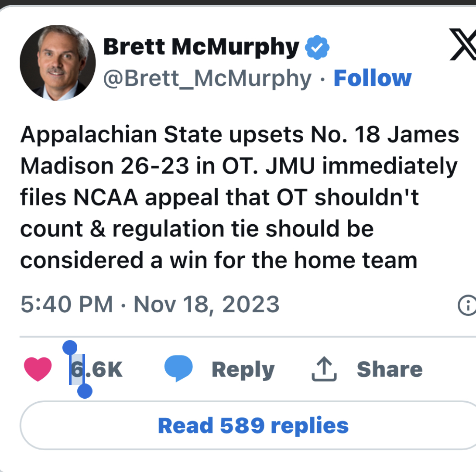Open the 5:40 PM Nov 18, 2023 timestamp
Viewport: 476px width, 472px height.
click(150, 304)
